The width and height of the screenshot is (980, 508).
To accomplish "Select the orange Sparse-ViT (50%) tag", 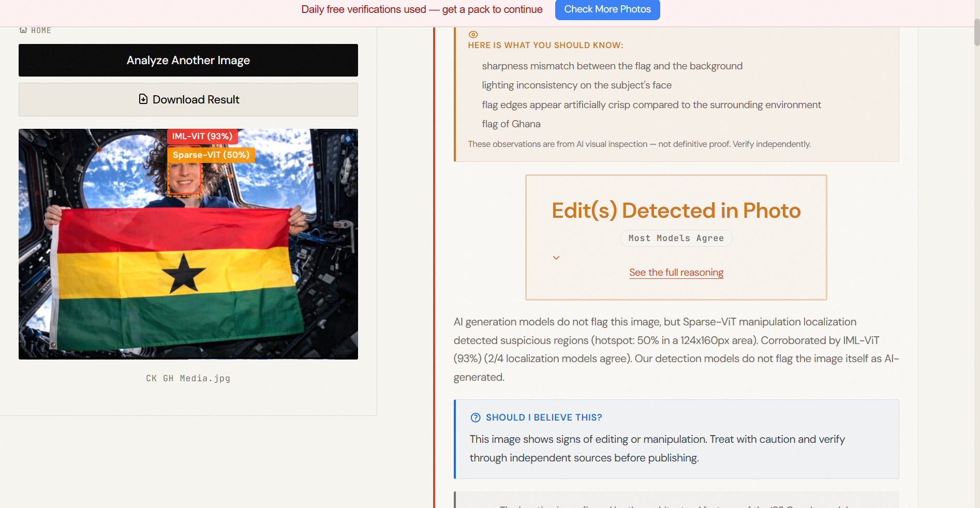I will coord(211,155).
